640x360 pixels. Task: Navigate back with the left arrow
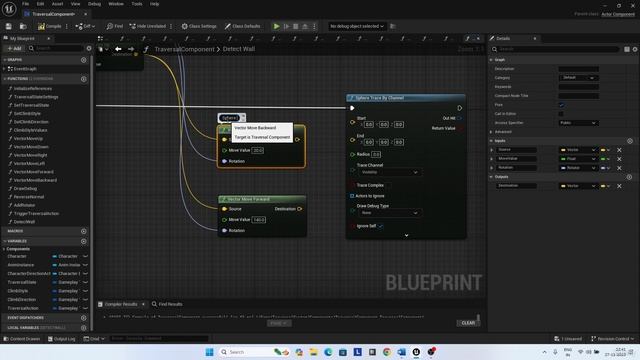click(x=118, y=49)
